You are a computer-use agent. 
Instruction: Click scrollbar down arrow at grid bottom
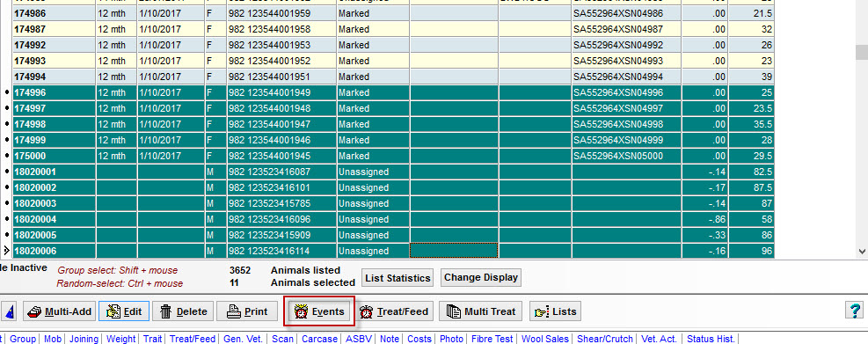861,251
